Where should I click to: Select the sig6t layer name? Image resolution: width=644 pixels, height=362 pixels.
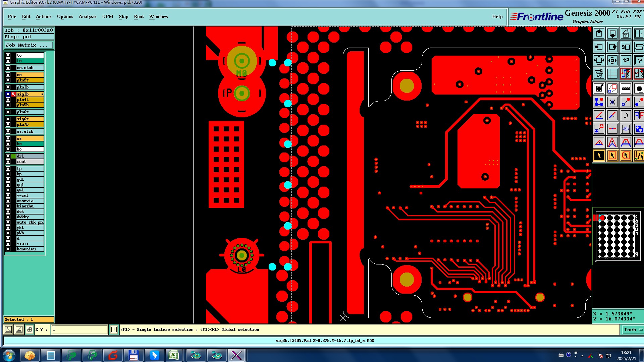pos(30,119)
